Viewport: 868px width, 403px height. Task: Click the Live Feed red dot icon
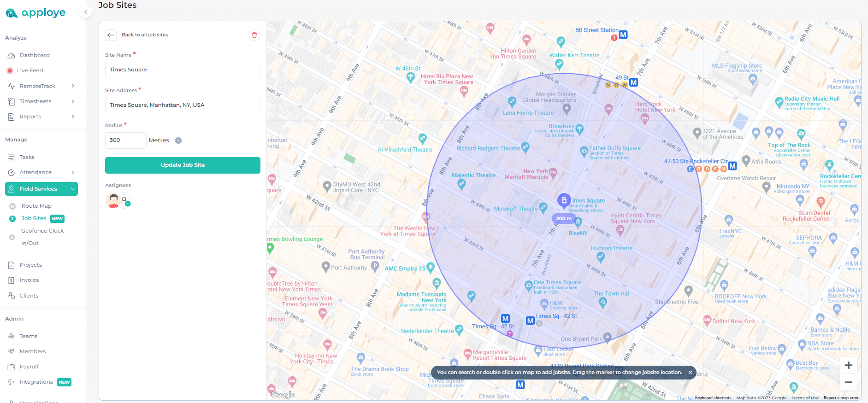[x=10, y=70]
